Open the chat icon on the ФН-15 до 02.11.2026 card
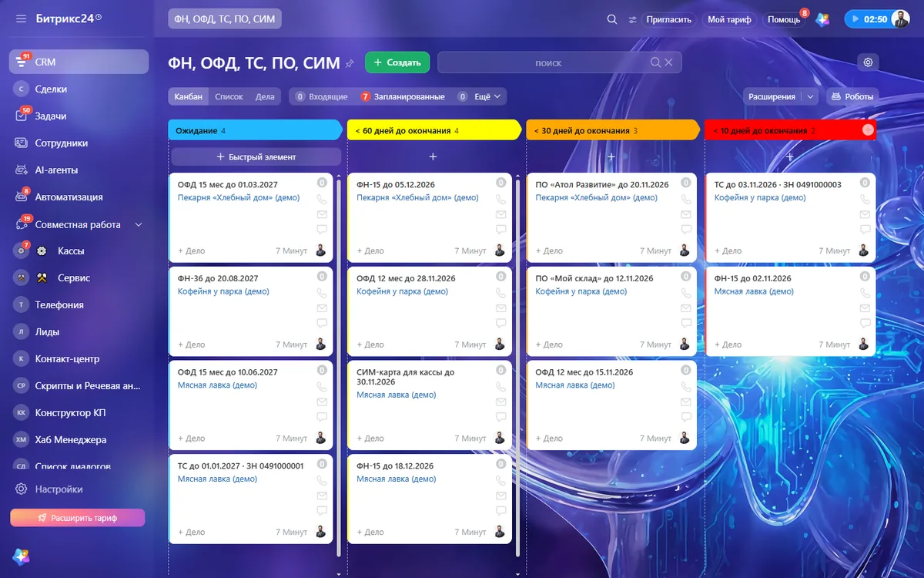 point(865,323)
